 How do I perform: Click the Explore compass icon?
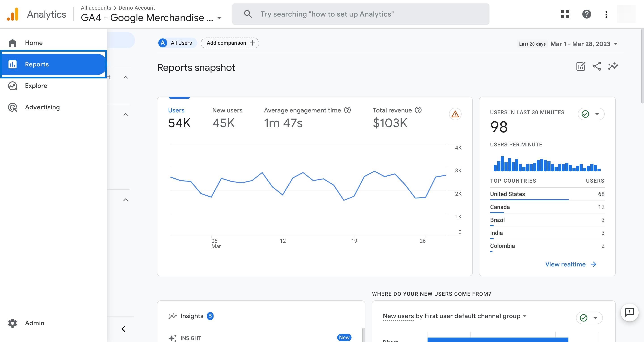click(x=12, y=86)
